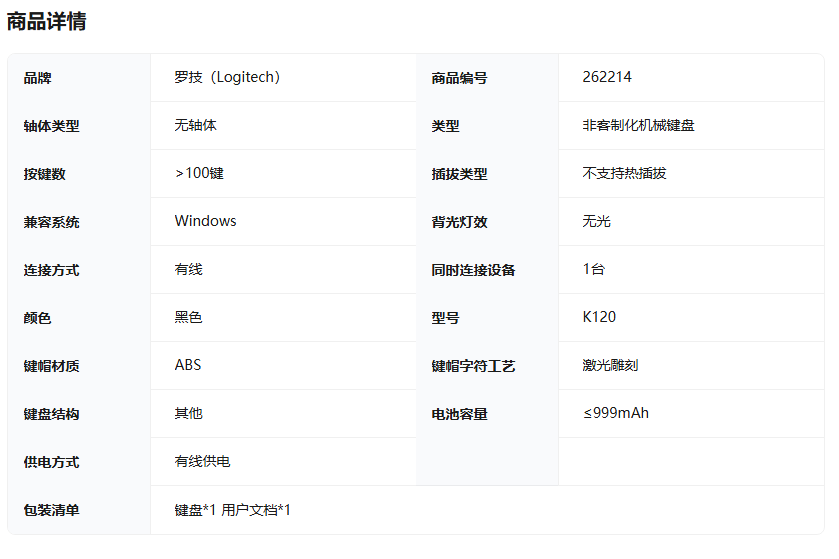Click the 非客制化机械键盘 type value
This screenshot has width=839, height=559.
[638, 125]
